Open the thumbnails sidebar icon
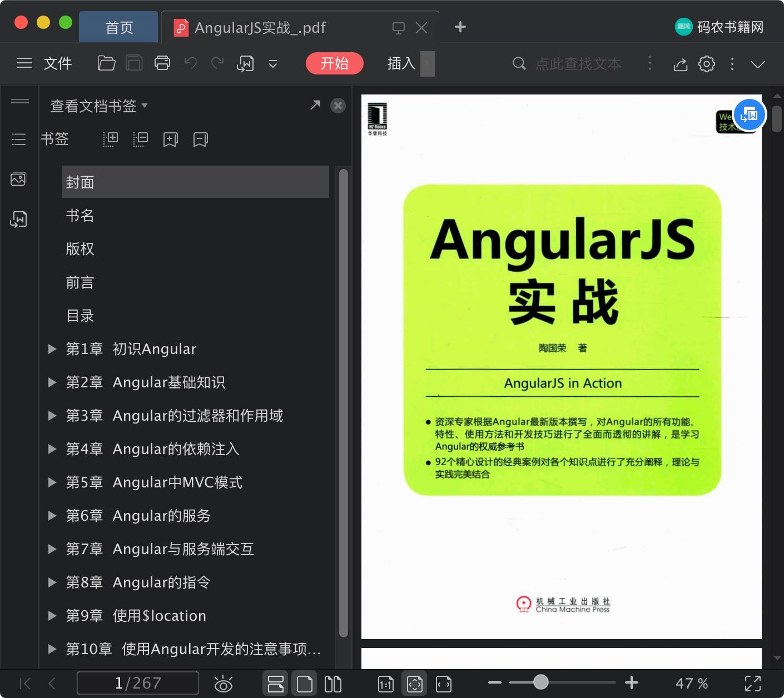The height and width of the screenshot is (698, 784). [18, 180]
